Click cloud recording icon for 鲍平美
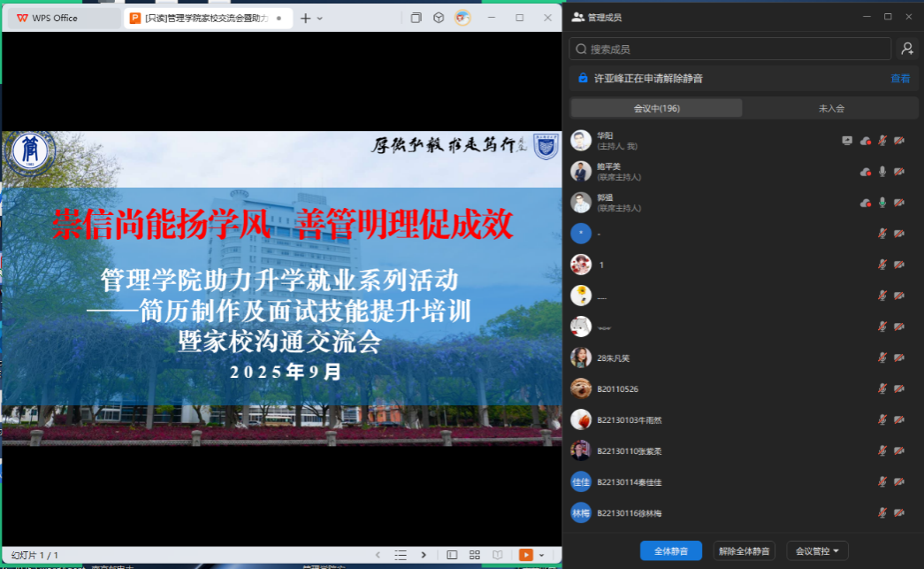Viewport: 924px width, 569px height. coord(865,172)
